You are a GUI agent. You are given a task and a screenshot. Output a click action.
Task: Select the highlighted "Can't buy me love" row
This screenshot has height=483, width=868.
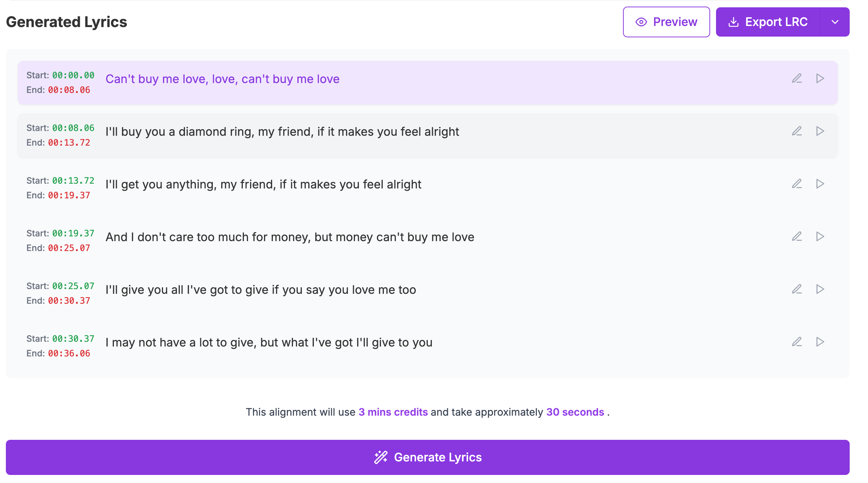tap(428, 83)
